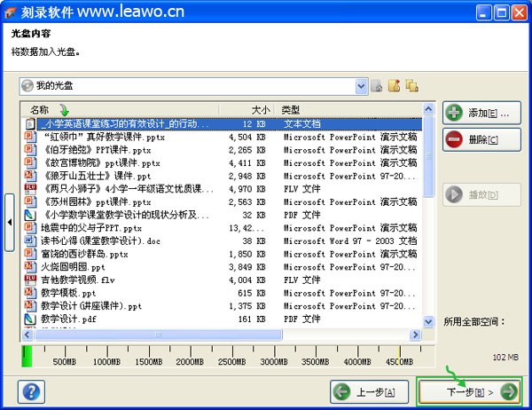
Task: Minimize the 刻录软件 window
Action: [x=484, y=13]
